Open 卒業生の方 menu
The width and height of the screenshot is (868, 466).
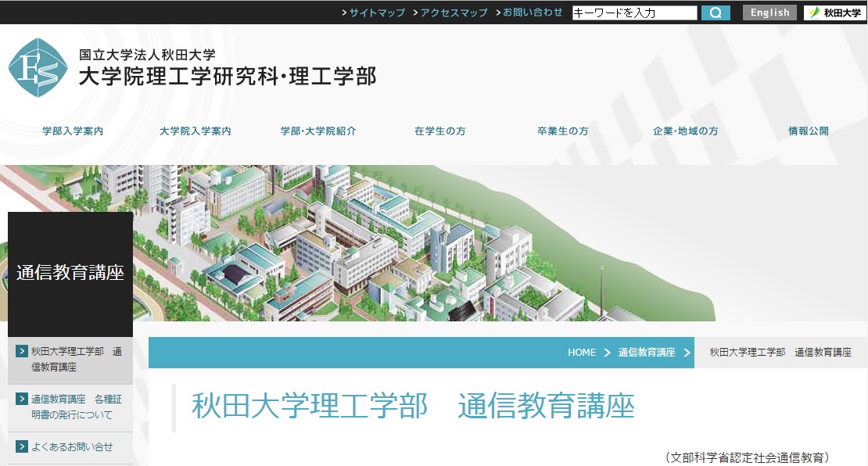point(563,131)
